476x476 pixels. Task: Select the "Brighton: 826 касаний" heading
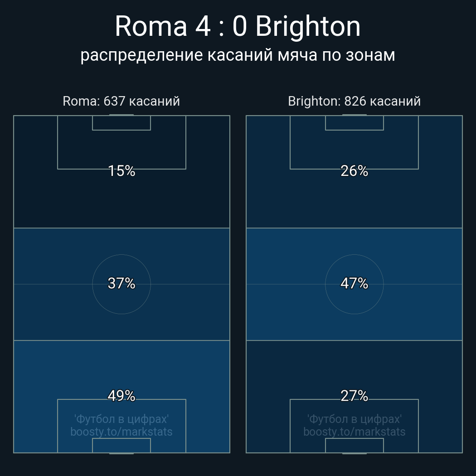pyautogui.click(x=354, y=101)
